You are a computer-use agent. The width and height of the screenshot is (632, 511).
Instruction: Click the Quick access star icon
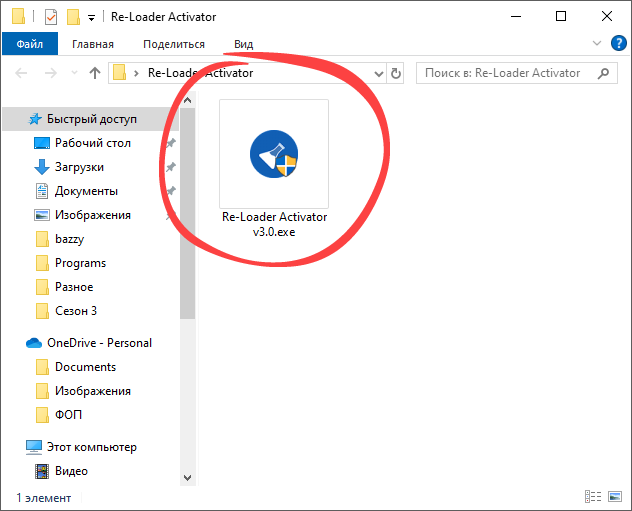(35, 119)
